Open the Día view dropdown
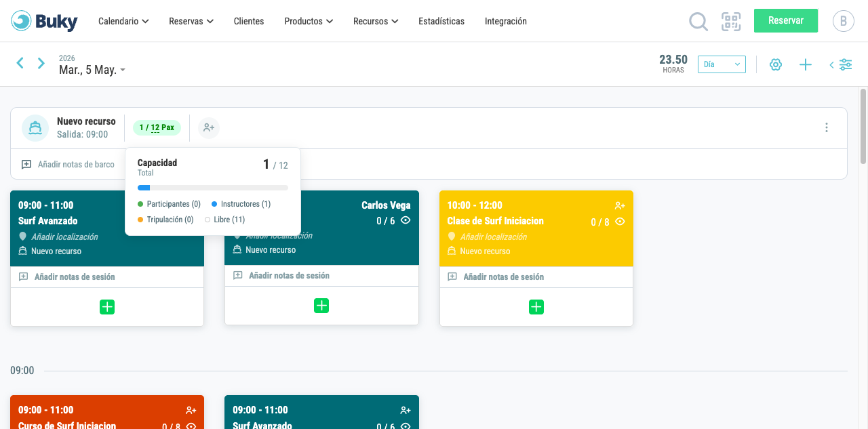This screenshot has height=429, width=868. (722, 64)
